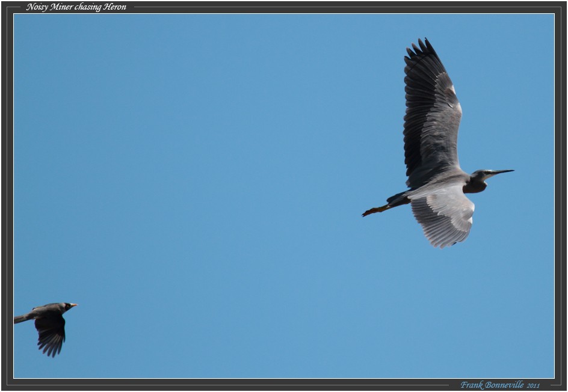Click the heron's trailing orange feet

pos(371,211)
